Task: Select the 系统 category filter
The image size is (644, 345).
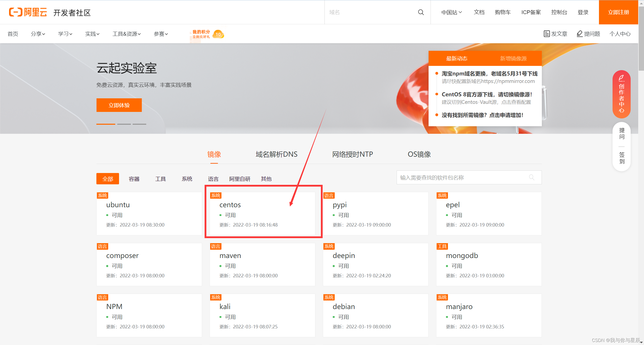Action: [187, 179]
